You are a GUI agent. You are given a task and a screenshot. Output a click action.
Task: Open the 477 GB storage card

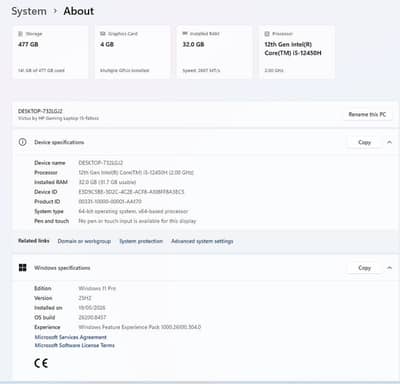point(50,52)
